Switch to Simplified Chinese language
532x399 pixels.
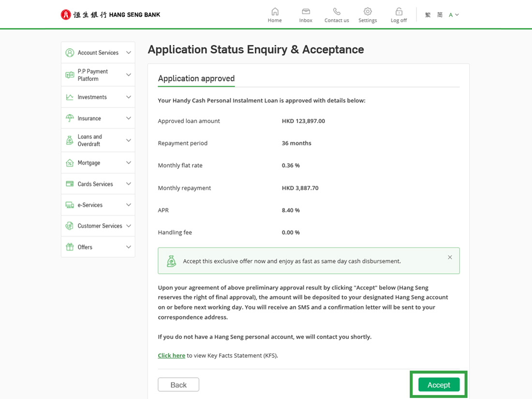(x=440, y=15)
